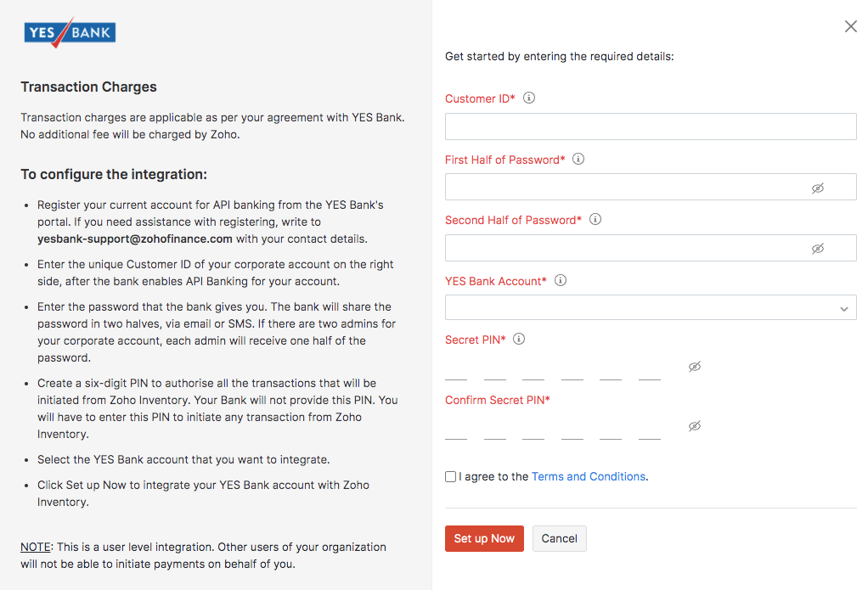The width and height of the screenshot is (868, 590).
Task: Show the First Half of Password text
Action: point(817,188)
